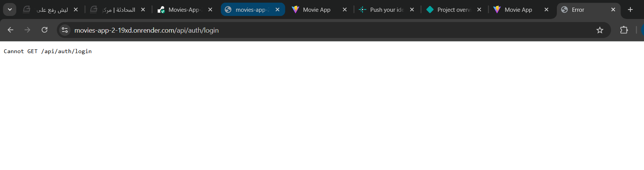Click the address bar URL field
This screenshot has width=644, height=170.
[x=303, y=30]
